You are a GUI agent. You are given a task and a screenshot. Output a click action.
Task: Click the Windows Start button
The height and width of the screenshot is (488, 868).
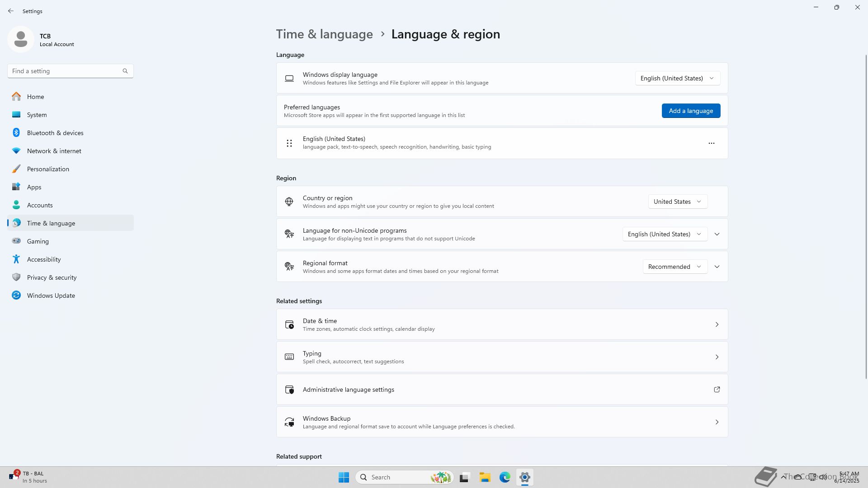pyautogui.click(x=344, y=477)
